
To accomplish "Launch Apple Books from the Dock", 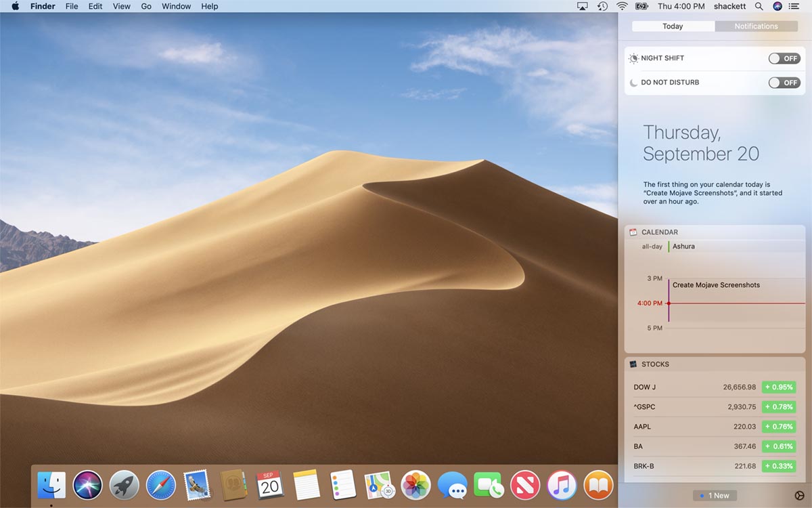I will [598, 485].
